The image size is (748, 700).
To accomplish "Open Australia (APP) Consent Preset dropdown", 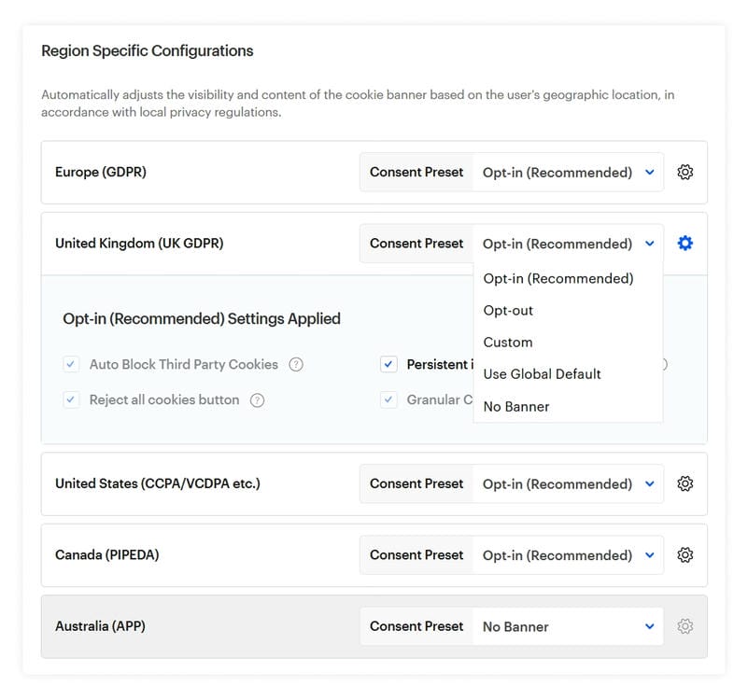I will 568,626.
